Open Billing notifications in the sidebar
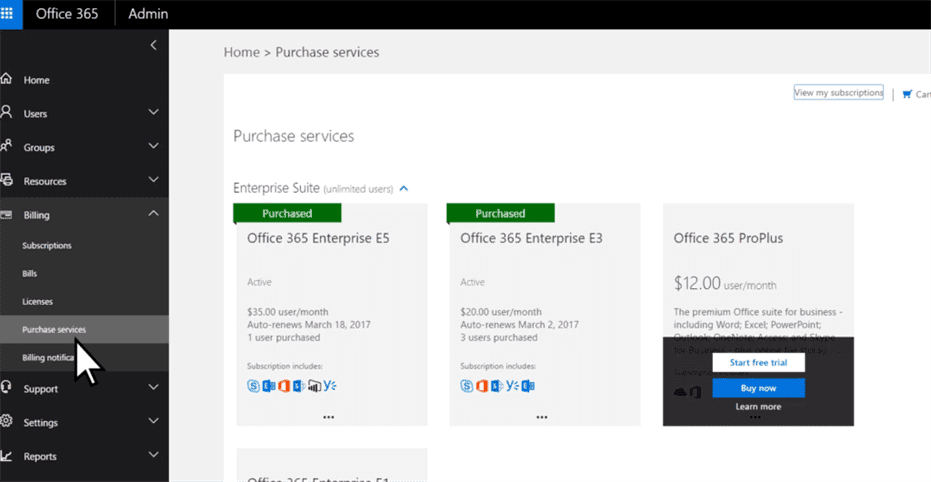931x482 pixels. tap(84, 358)
